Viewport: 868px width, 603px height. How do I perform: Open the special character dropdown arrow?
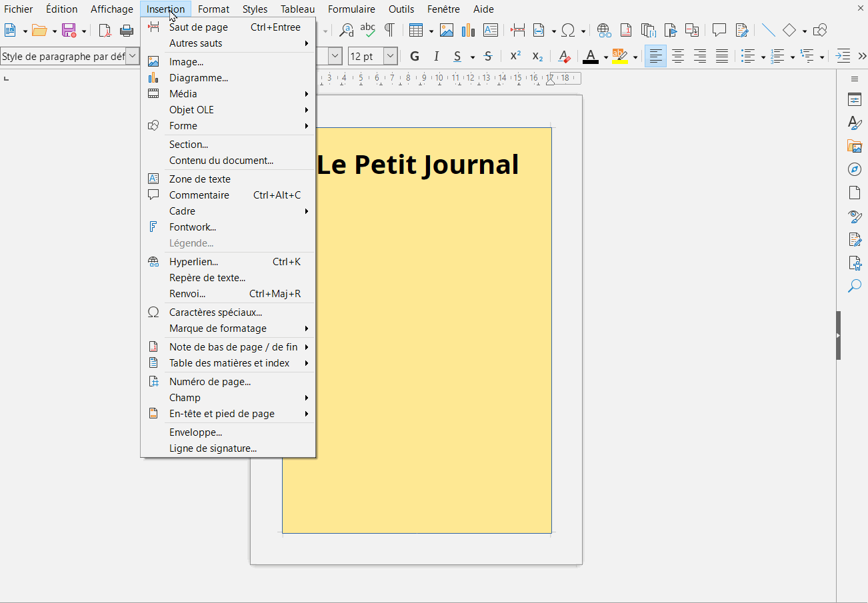click(583, 31)
